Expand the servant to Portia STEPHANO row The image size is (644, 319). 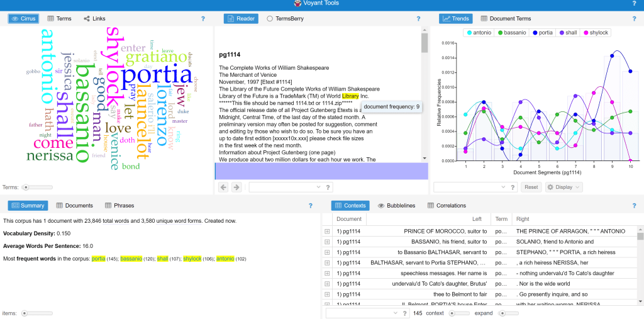click(327, 262)
